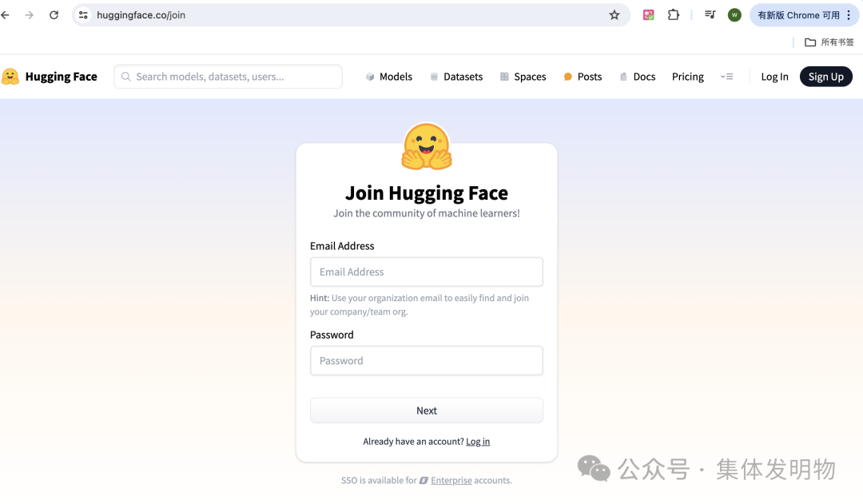Open the Pricing nav item

[687, 77]
